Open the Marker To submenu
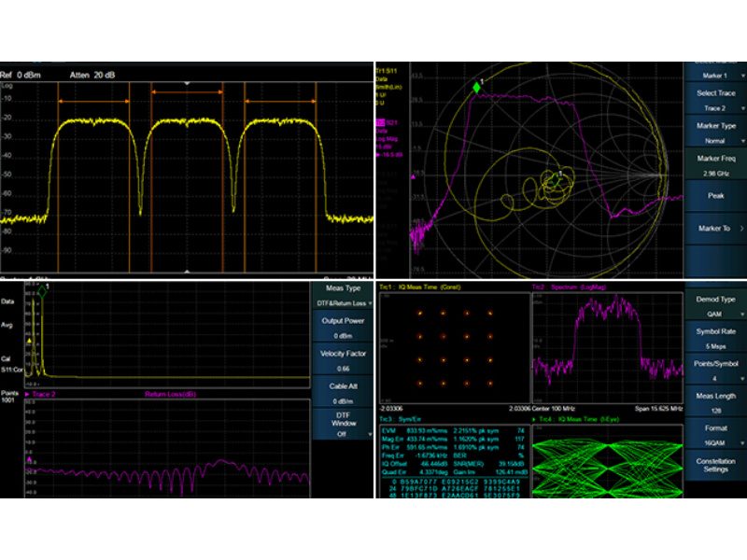Image resolution: width=747 pixels, height=560 pixels. click(x=715, y=228)
